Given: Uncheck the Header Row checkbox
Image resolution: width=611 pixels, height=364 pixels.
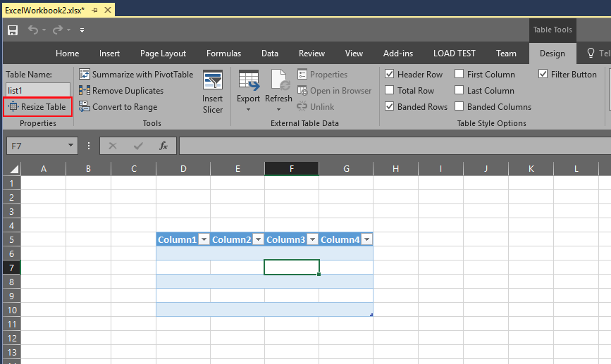Looking at the screenshot, I should tap(389, 74).
